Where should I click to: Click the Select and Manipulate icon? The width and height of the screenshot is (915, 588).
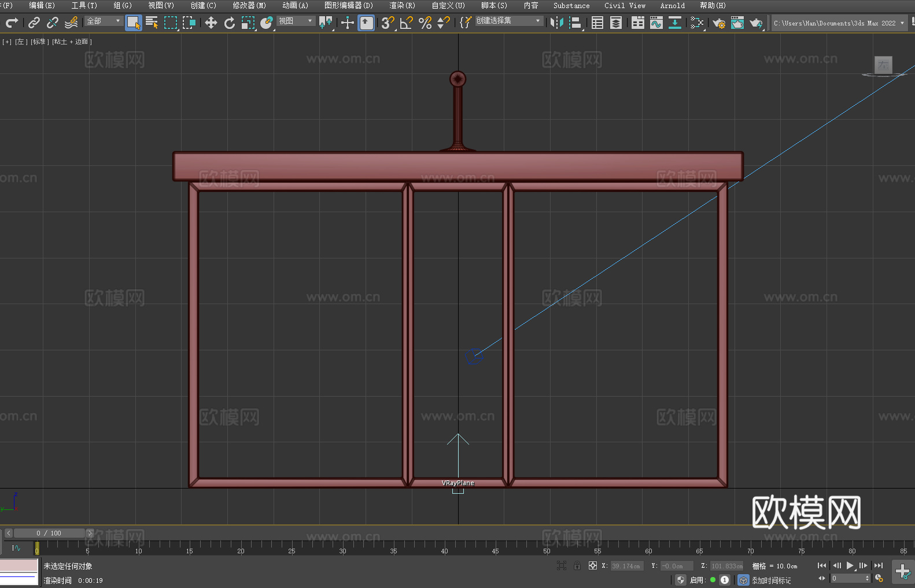(x=348, y=23)
